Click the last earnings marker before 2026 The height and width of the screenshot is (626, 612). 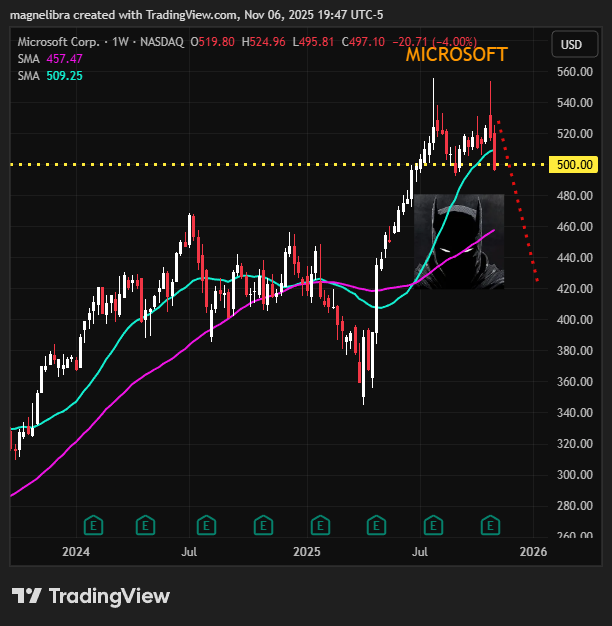click(490, 525)
